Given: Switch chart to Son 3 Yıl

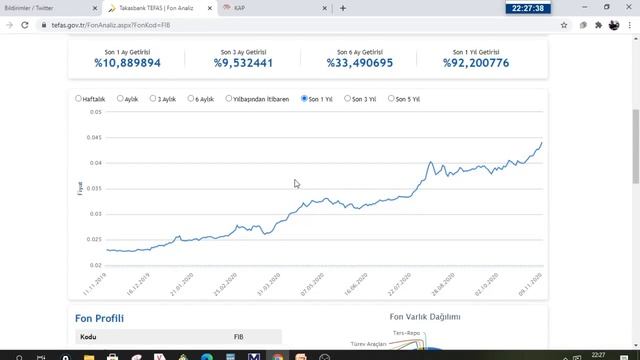Looking at the screenshot, I should pyautogui.click(x=347, y=98).
